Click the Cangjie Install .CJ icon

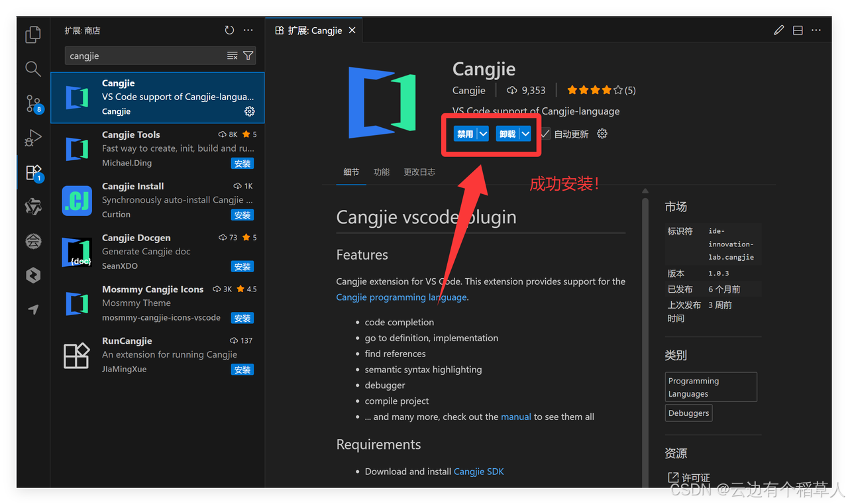77,201
